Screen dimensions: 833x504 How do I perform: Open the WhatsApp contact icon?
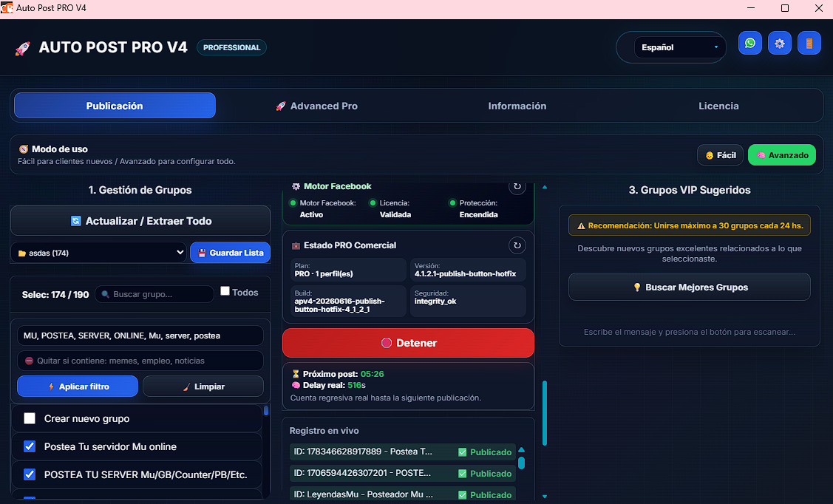coord(749,43)
